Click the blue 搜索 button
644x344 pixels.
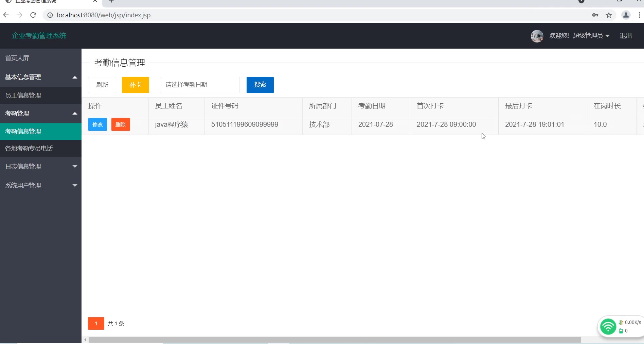[x=260, y=85]
